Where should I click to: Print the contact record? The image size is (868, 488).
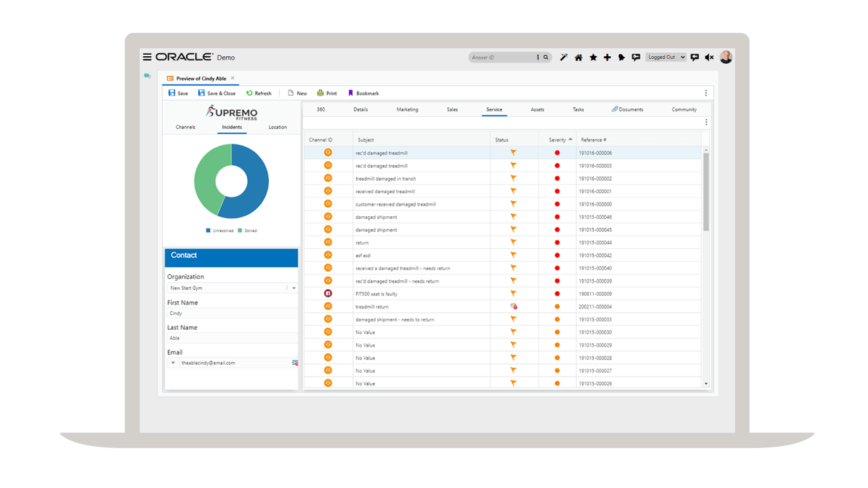click(x=327, y=93)
